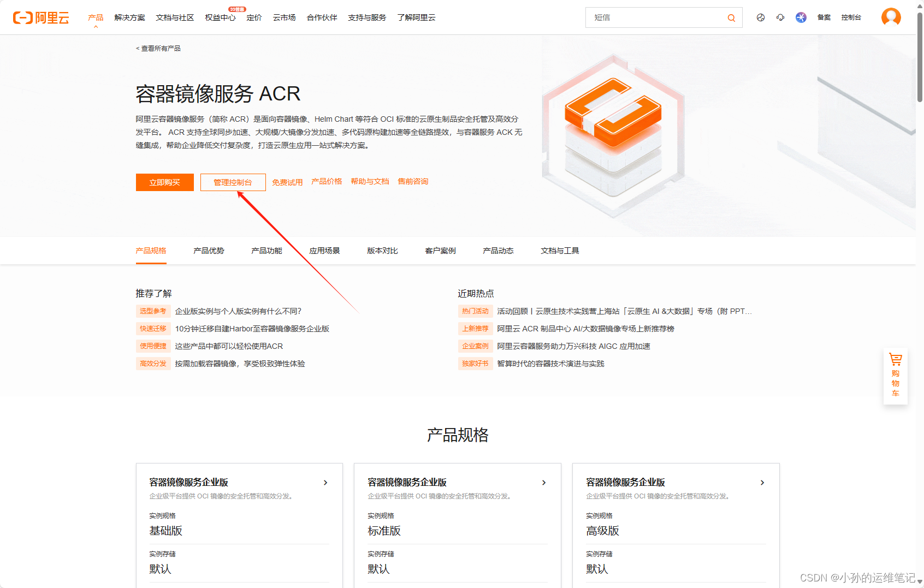
Task: Expand the 产品 top navigation menu
Action: pos(96,17)
